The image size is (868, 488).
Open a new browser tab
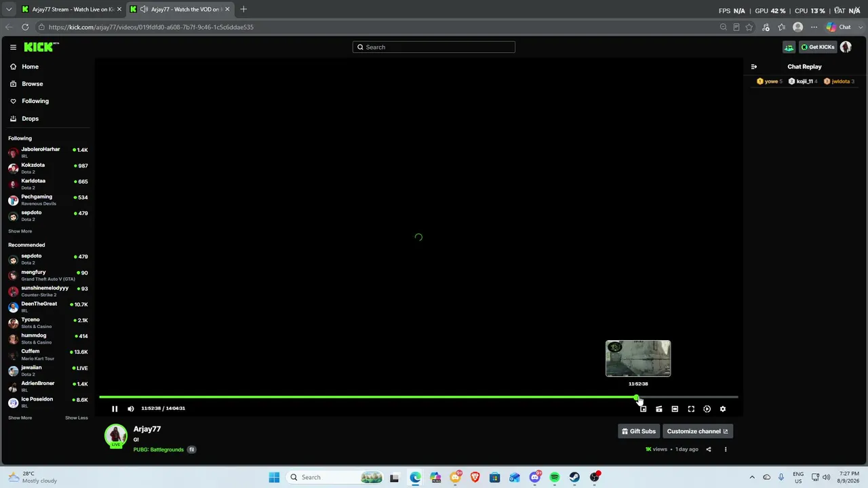(x=243, y=9)
